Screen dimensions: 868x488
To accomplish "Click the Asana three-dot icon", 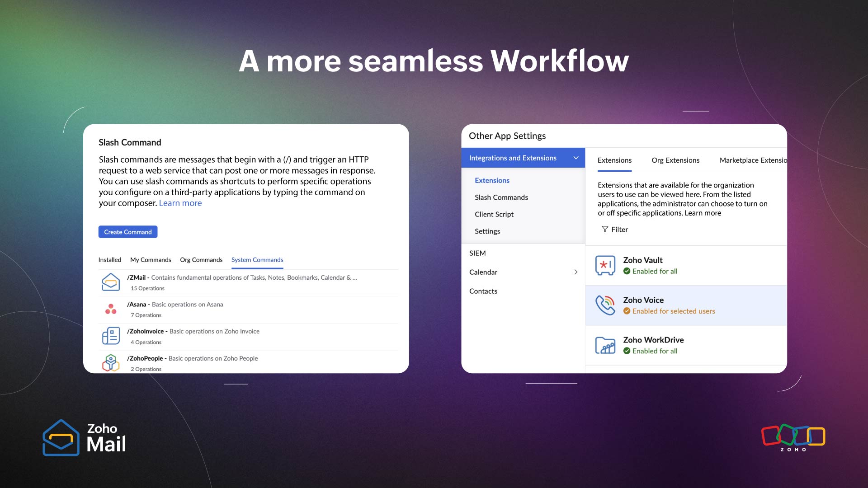I will tap(111, 309).
